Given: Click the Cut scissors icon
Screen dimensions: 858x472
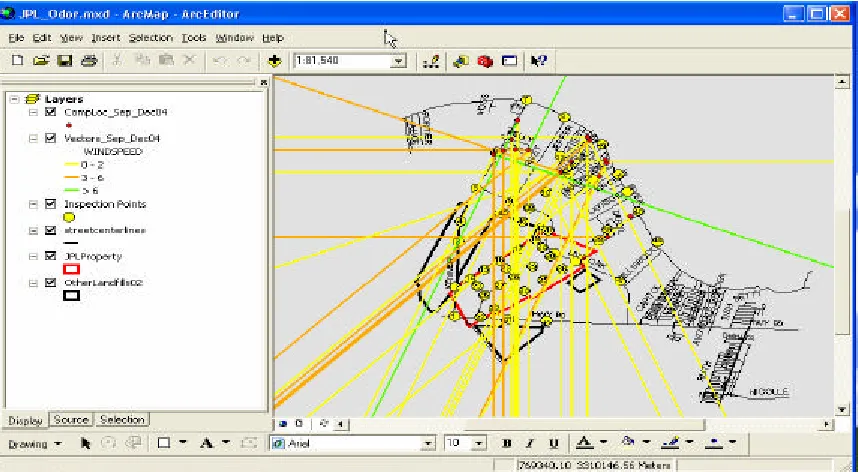Looking at the screenshot, I should coord(117,61).
